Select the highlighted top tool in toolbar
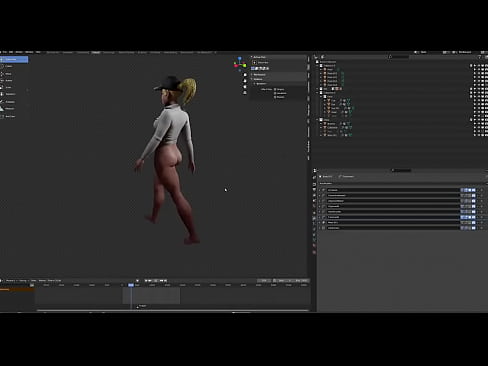This screenshot has height=366, width=488. click(x=14, y=59)
